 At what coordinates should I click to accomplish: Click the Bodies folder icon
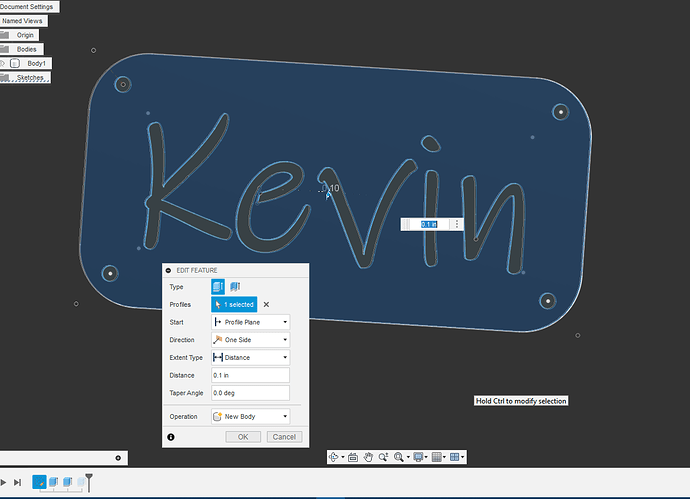(x=4, y=49)
